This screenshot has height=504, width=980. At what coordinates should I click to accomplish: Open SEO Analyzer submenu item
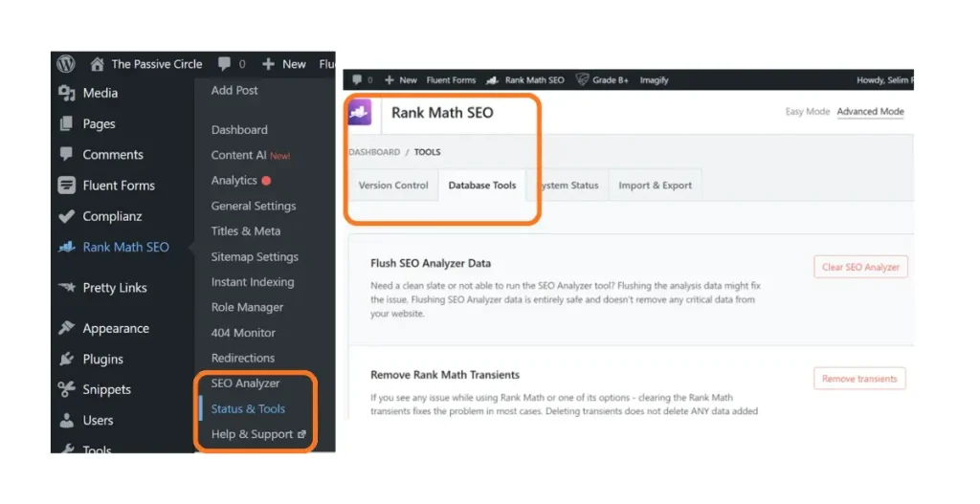pos(245,383)
